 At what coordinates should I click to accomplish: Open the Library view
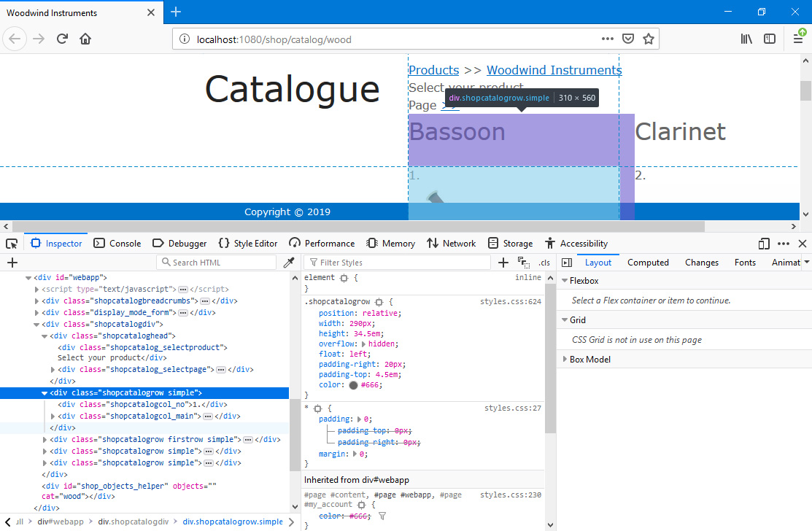click(x=746, y=39)
